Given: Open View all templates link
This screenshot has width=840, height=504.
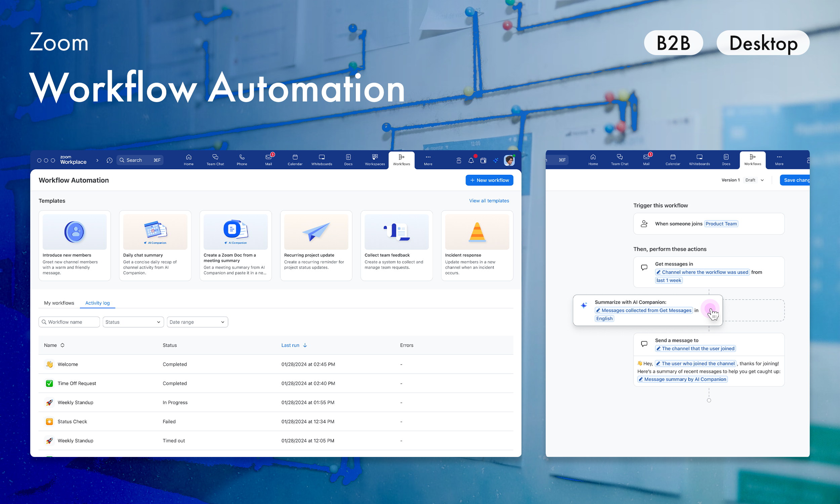Looking at the screenshot, I should (489, 201).
